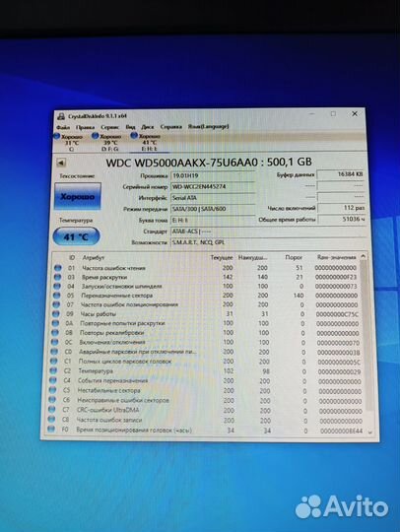Viewport: 400px width, 532px height.
Task: Click status icon for C1 Полных циклов парковок
Action: tap(54, 362)
